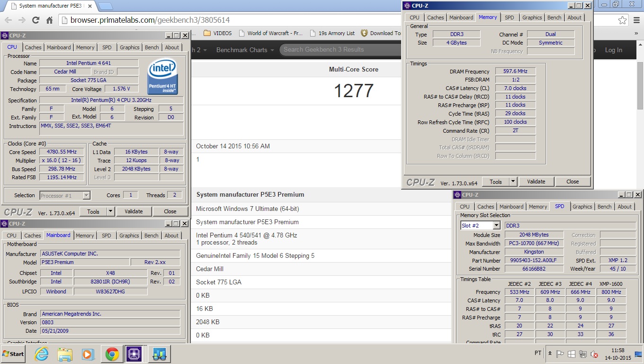The width and height of the screenshot is (644, 364).
Task: Click Validate in the CPU window
Action: pos(134,211)
